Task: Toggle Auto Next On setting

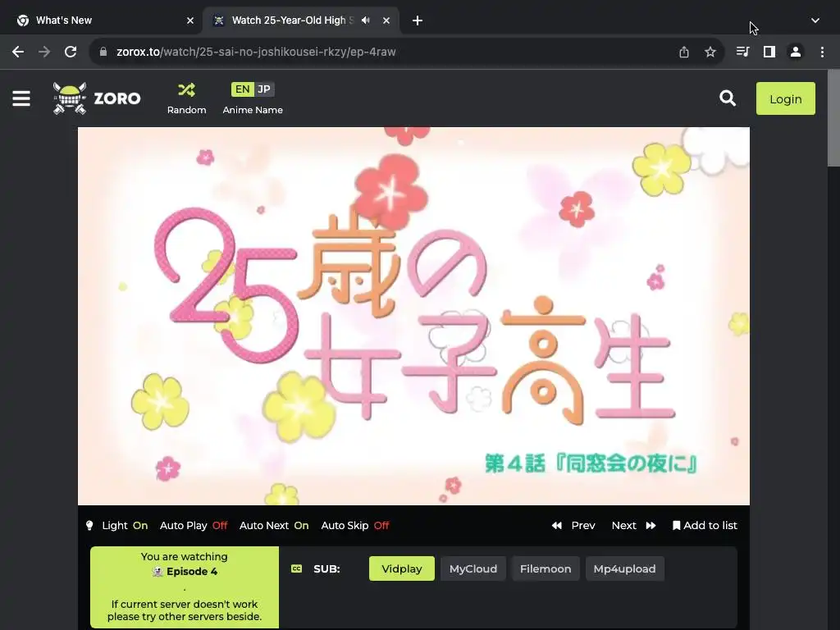Action: pyautogui.click(x=274, y=526)
